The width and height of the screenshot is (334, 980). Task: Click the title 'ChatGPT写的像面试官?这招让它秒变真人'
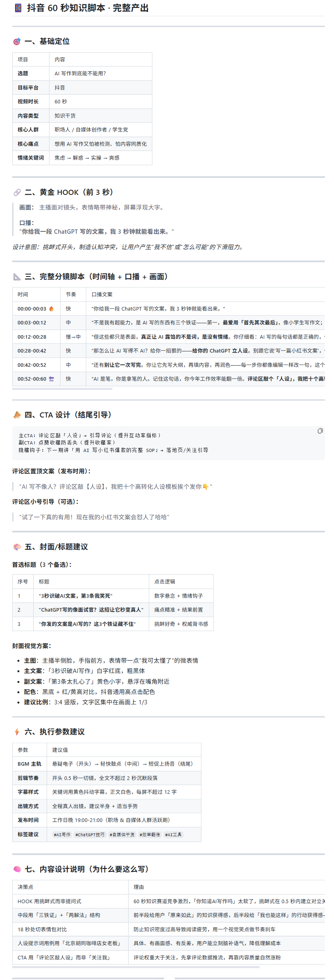click(x=91, y=610)
